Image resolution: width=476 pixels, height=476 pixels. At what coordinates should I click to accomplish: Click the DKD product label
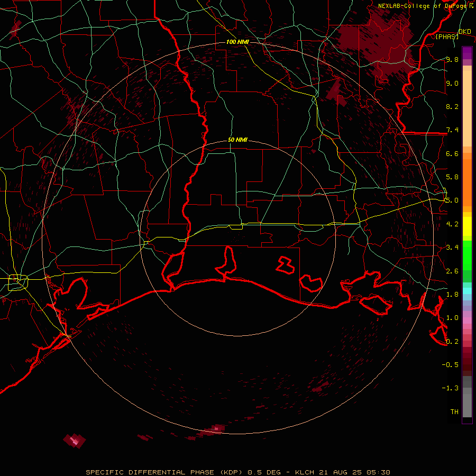click(465, 31)
